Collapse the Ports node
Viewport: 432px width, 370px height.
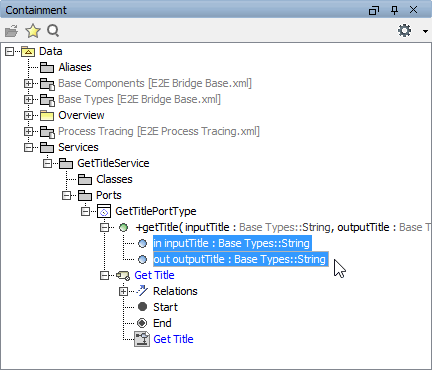tap(66, 195)
